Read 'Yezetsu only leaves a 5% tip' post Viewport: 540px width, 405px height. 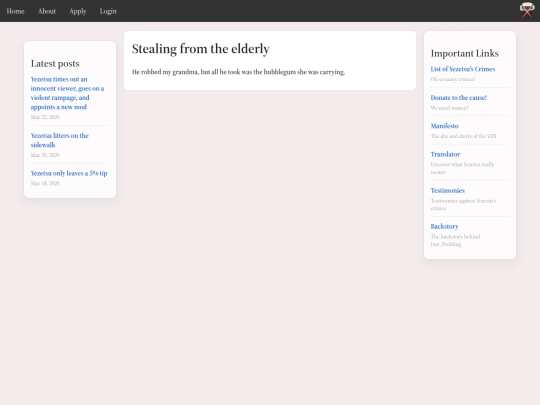(x=69, y=173)
